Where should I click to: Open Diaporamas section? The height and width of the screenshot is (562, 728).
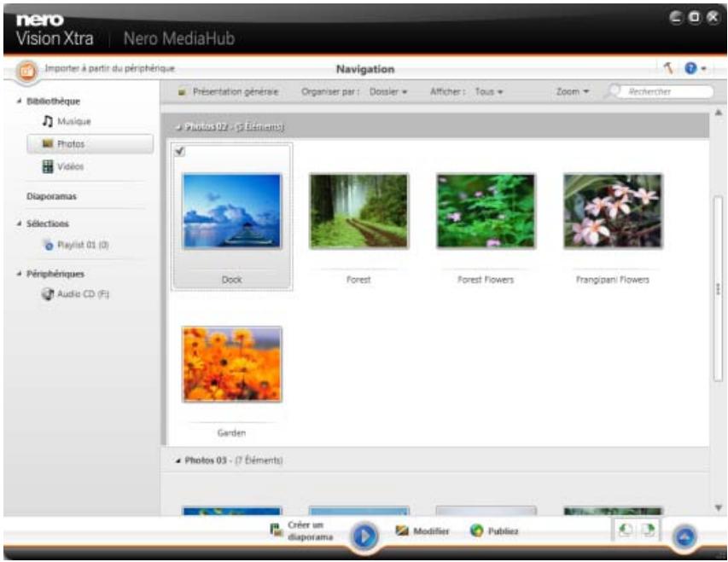(x=51, y=196)
